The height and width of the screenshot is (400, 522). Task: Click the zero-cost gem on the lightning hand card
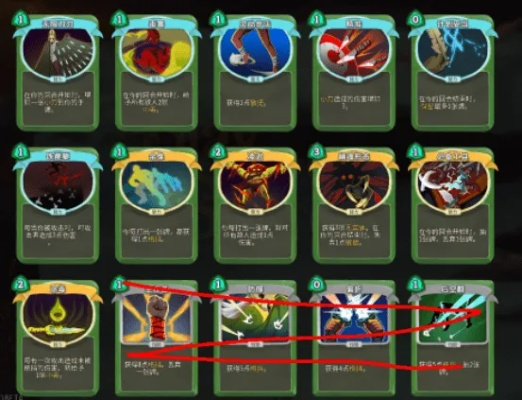pyautogui.click(x=415, y=20)
